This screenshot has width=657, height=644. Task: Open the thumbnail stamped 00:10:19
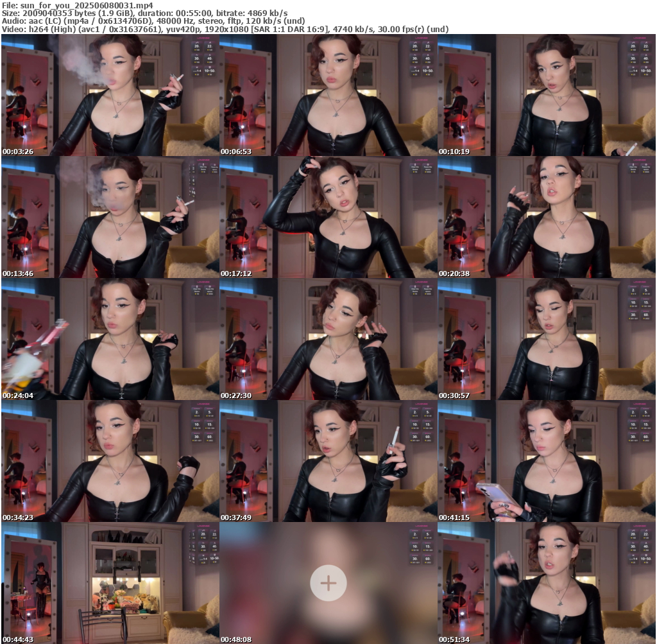point(546,95)
